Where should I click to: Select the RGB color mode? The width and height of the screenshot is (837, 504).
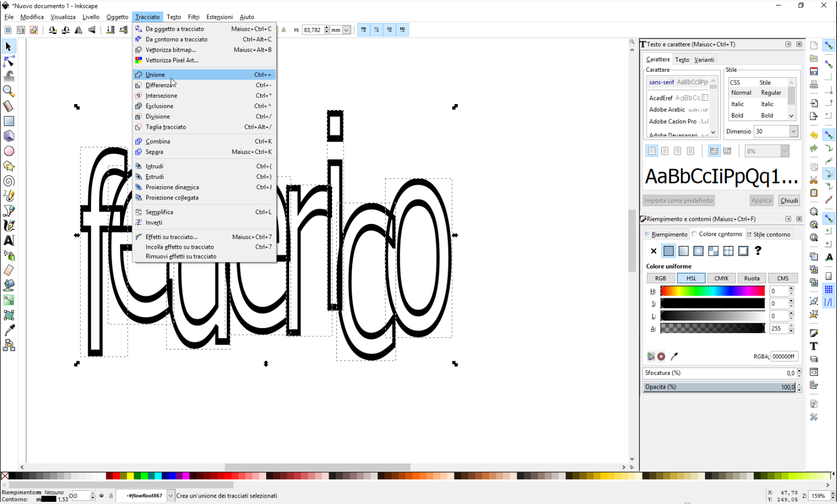tap(661, 278)
